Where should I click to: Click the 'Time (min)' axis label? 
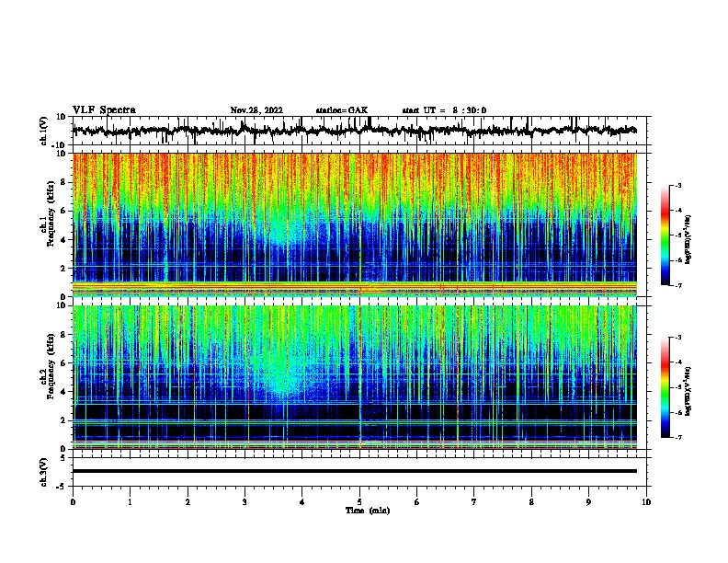pos(368,511)
